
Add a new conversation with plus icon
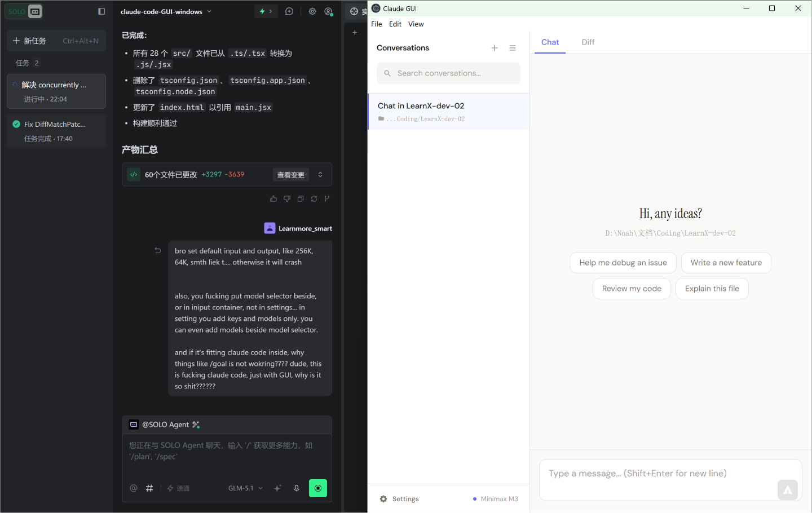495,48
